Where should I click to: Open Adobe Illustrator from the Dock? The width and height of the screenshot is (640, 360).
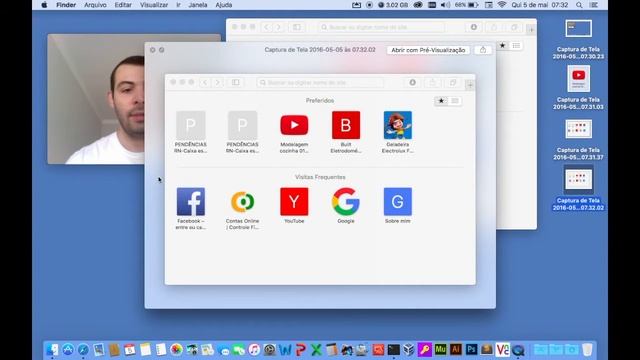[456, 350]
